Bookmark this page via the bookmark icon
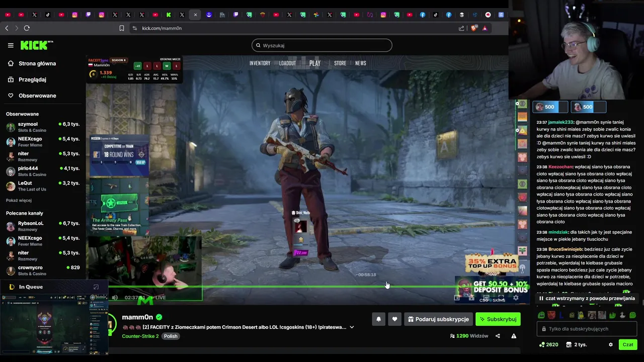 (x=122, y=28)
